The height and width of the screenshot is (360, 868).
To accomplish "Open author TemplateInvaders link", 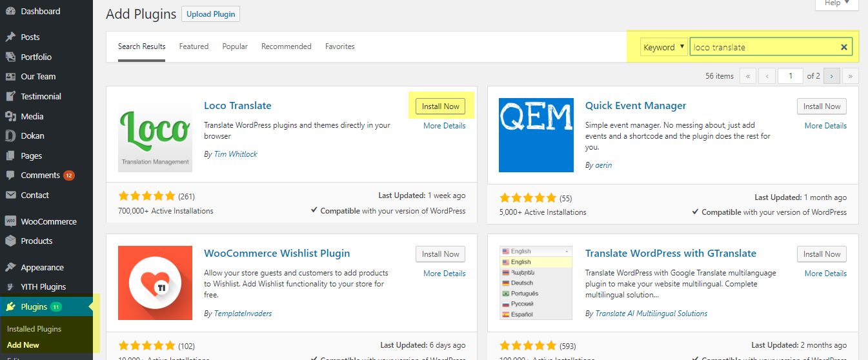I will tap(243, 314).
